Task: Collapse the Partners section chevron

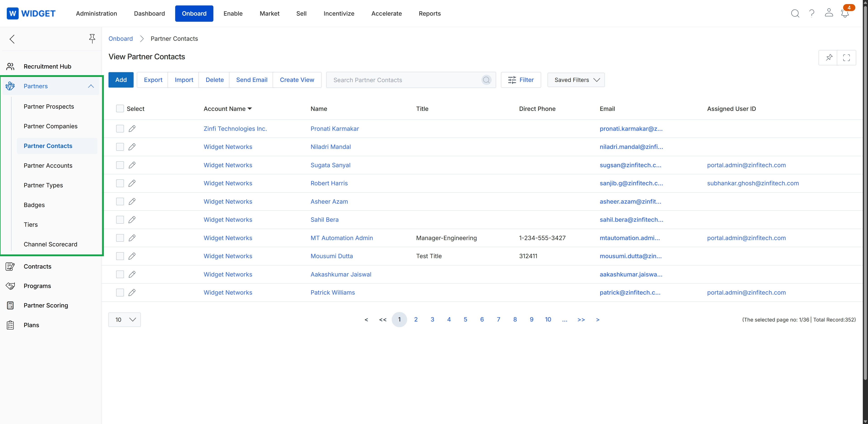Action: [91, 86]
